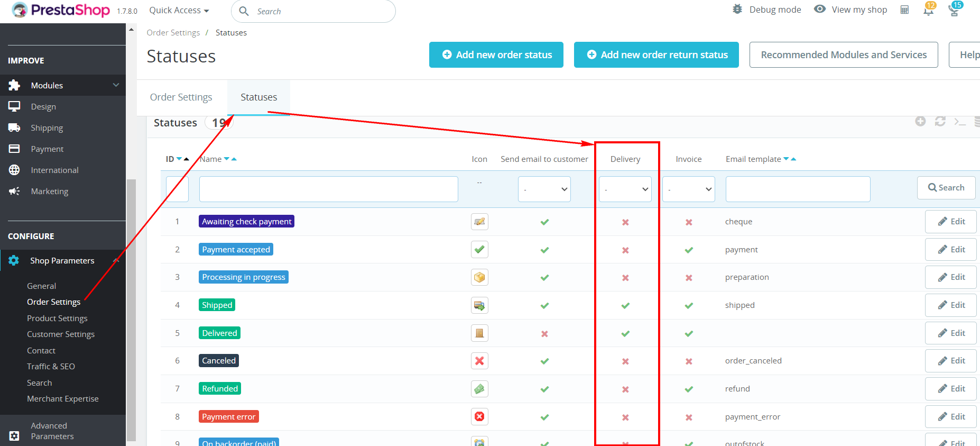Image resolution: width=980 pixels, height=446 pixels.
Task: Open notifications bell icon
Action: pyautogui.click(x=928, y=11)
